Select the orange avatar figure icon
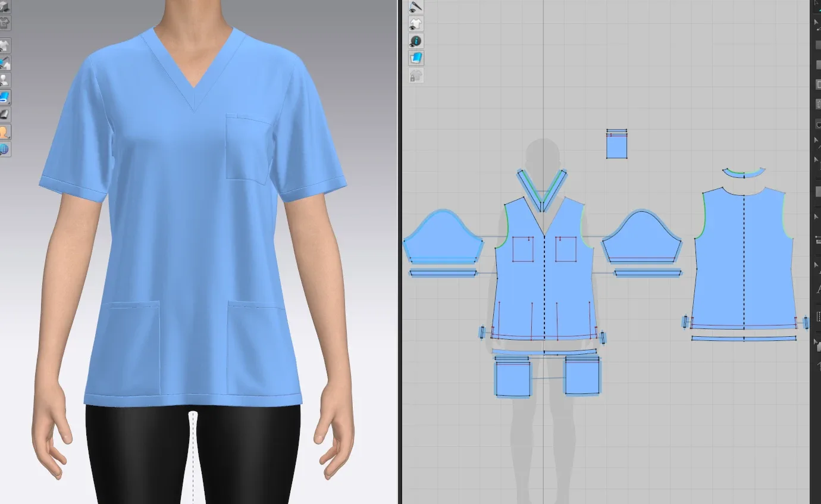 (6, 132)
